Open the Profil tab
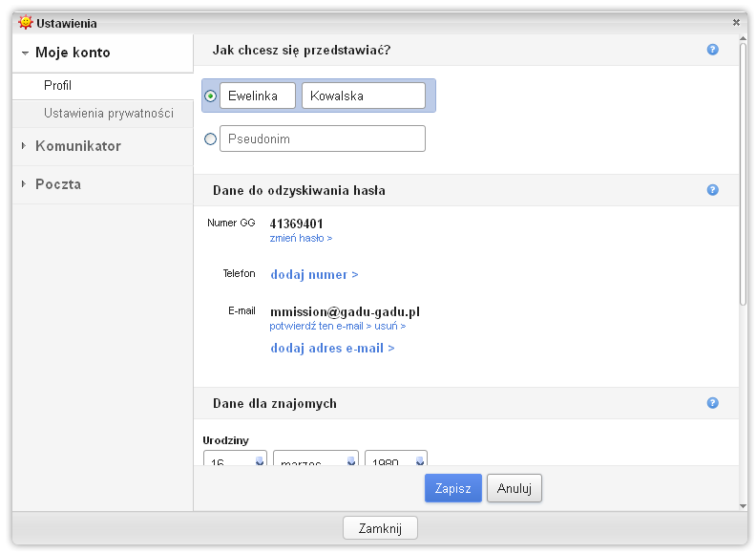Image resolution: width=756 pixels, height=554 pixels. [58, 86]
